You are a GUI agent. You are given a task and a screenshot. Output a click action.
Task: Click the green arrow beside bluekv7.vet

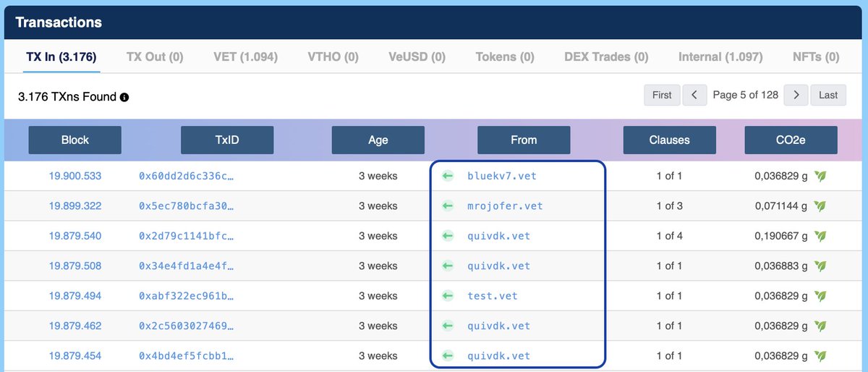point(447,176)
